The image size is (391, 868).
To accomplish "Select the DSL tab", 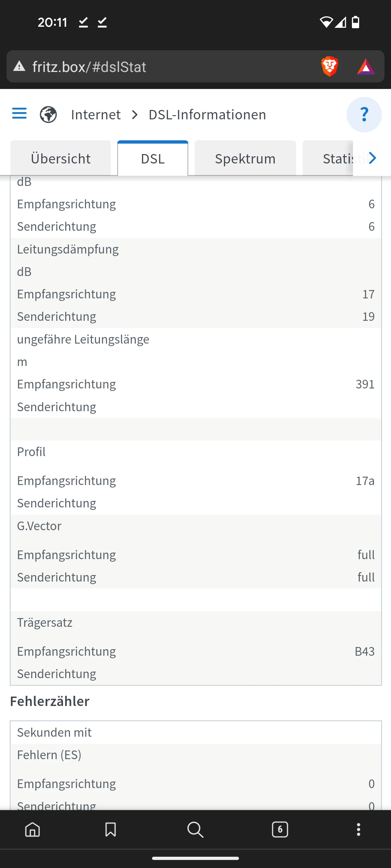I will [153, 159].
